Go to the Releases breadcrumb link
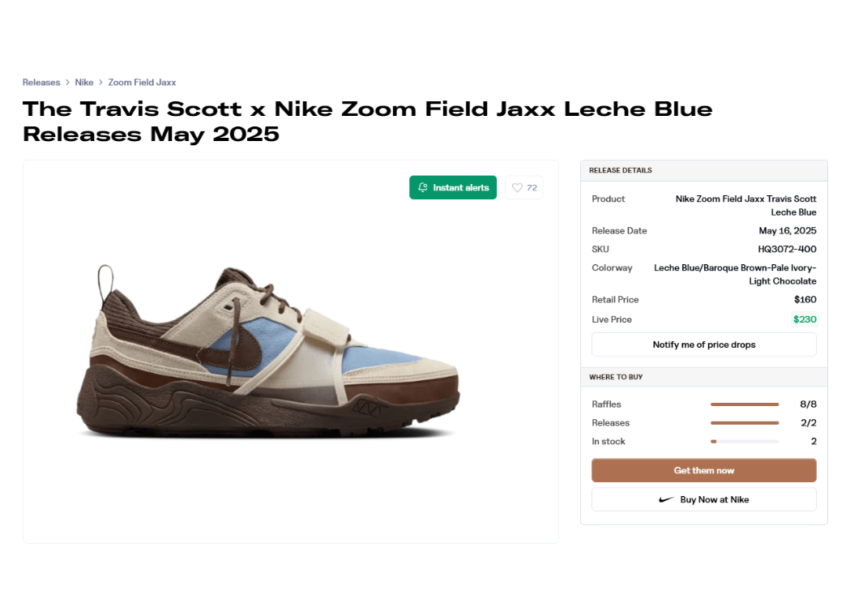The height and width of the screenshot is (616, 867). [41, 83]
